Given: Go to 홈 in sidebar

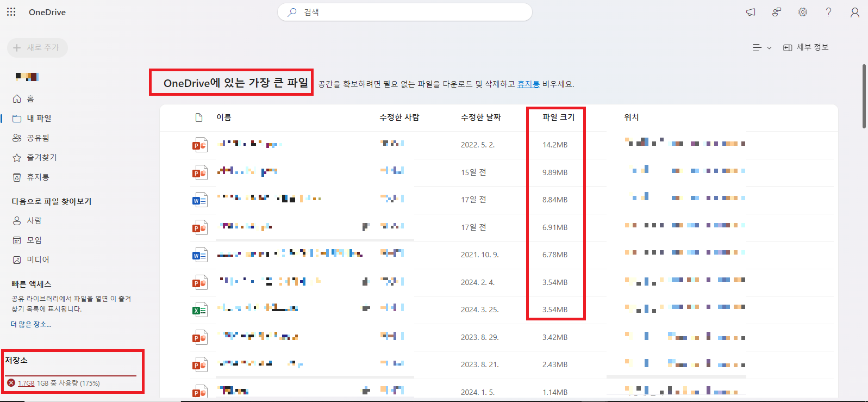Looking at the screenshot, I should pyautogui.click(x=23, y=98).
